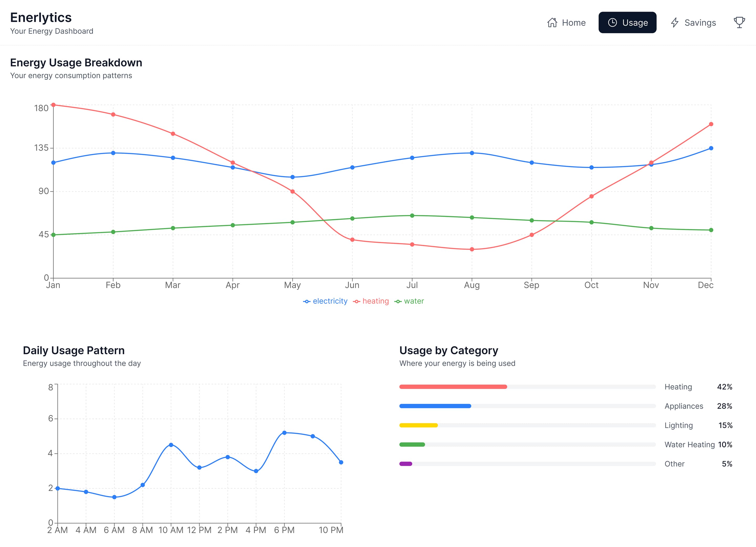
Task: Click the 6 PM point on daily chart
Action: [284, 433]
